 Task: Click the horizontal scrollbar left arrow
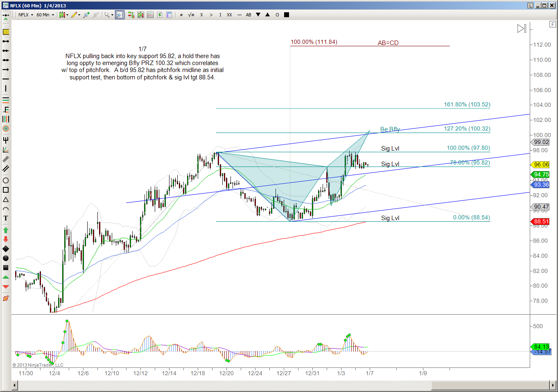(x=15, y=385)
